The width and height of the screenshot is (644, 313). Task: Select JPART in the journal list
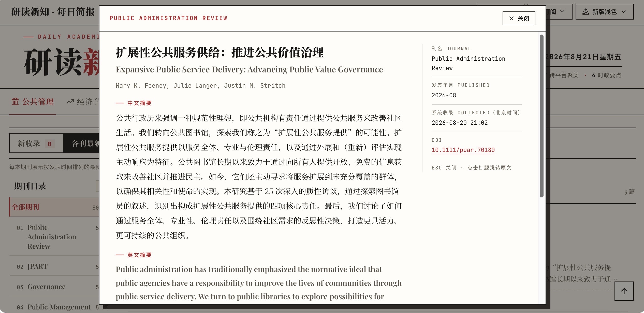[54, 266]
